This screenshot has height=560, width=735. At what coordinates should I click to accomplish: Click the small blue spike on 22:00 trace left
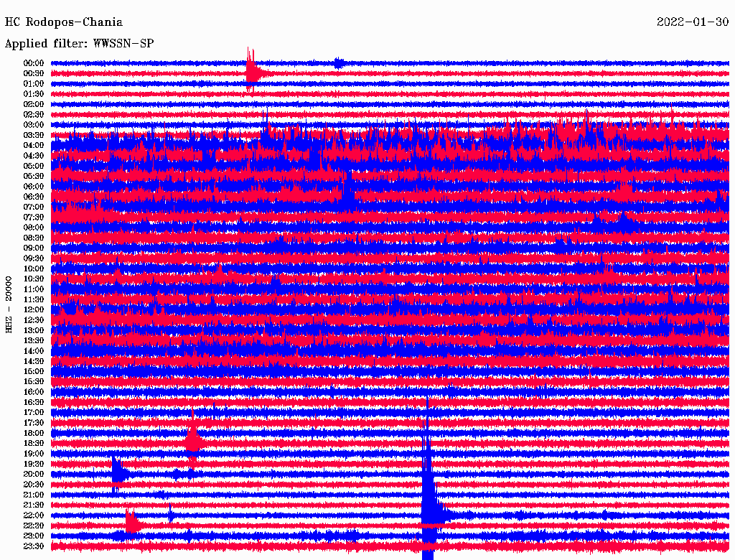(171, 515)
